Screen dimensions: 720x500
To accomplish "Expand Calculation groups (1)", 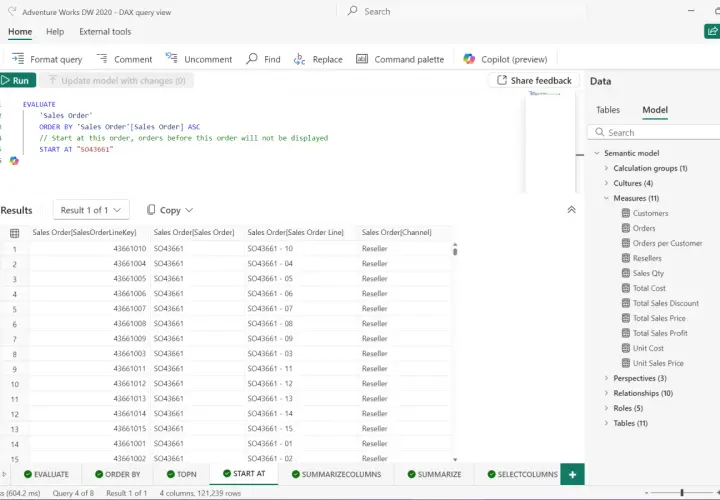I will [x=606, y=168].
